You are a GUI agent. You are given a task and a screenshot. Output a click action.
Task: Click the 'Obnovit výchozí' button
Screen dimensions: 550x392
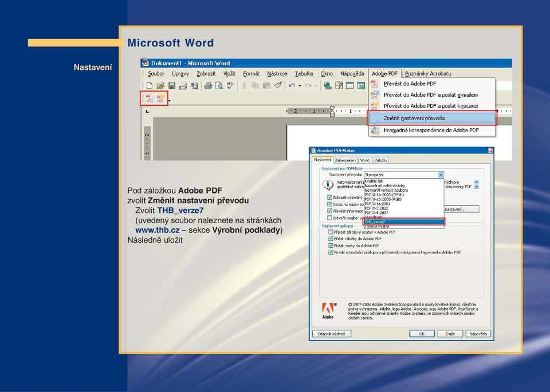click(x=331, y=334)
